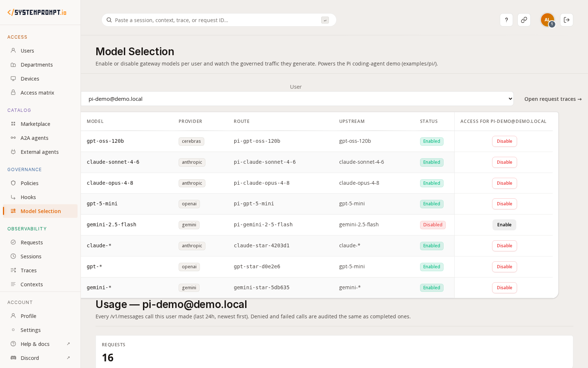
Task: Open the Departments page
Action: [40, 64]
